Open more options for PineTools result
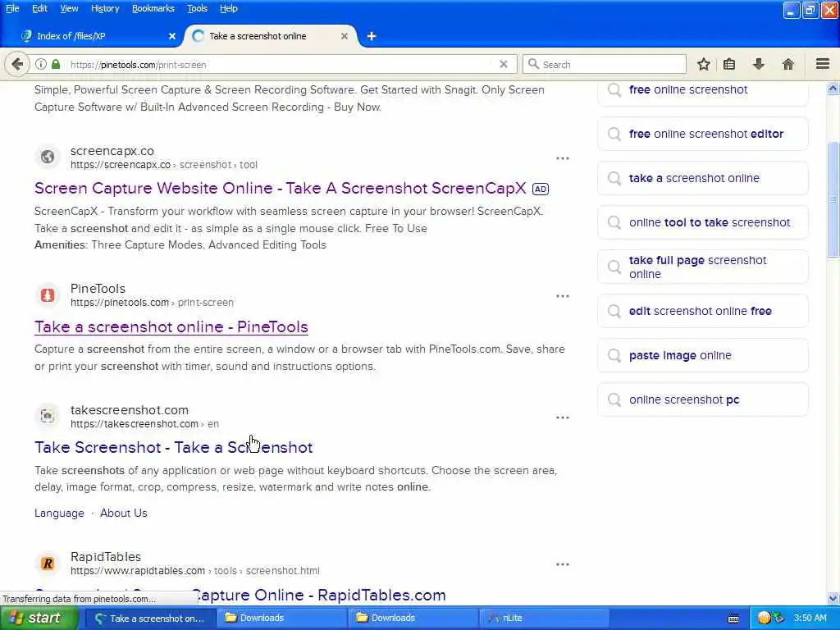Screen dimensions: 840x630 563,296
